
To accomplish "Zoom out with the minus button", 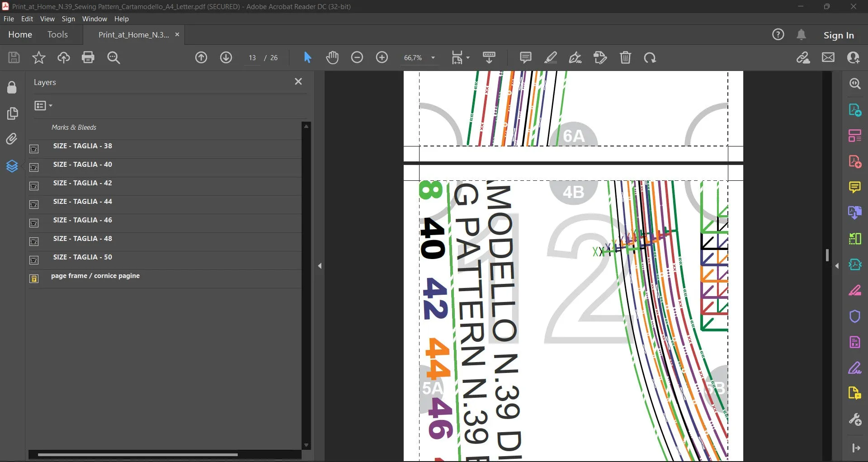I will [357, 57].
